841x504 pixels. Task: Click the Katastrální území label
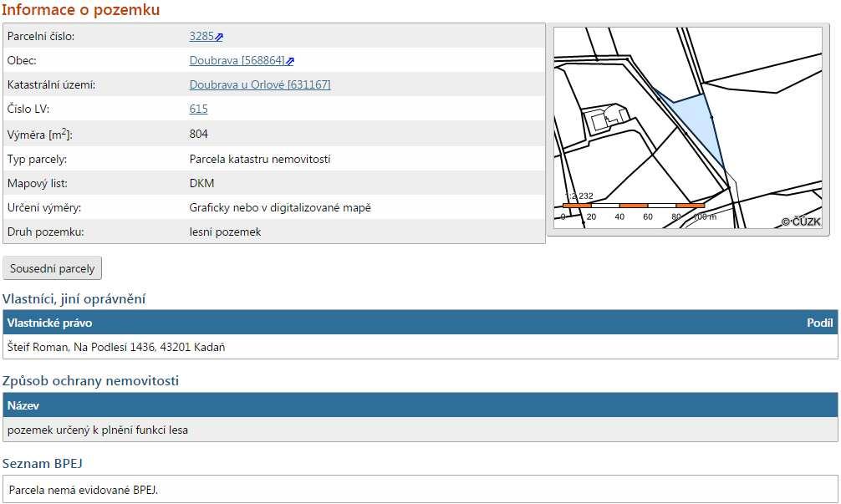point(51,84)
